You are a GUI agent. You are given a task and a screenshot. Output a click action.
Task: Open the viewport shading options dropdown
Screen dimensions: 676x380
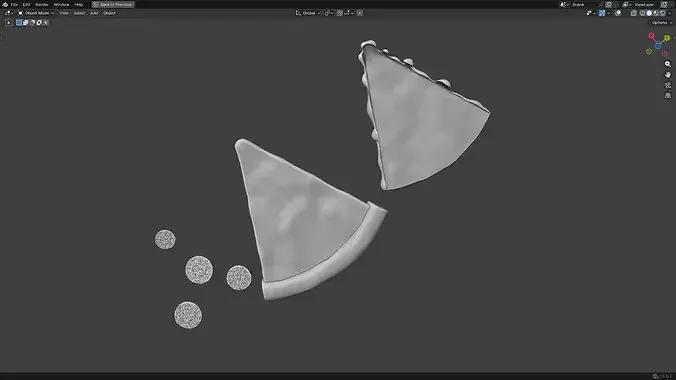click(x=670, y=13)
